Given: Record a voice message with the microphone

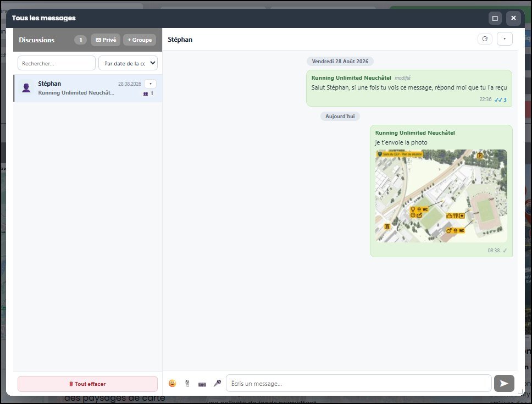Looking at the screenshot, I should (x=217, y=383).
